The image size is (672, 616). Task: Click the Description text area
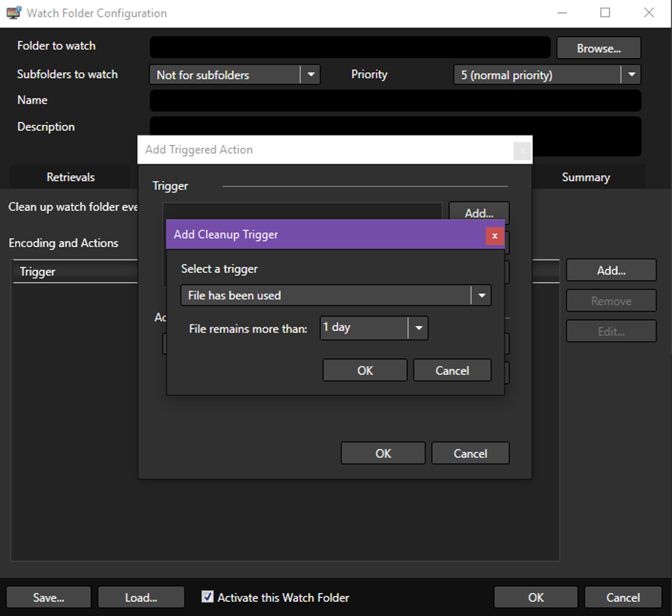tap(396, 126)
